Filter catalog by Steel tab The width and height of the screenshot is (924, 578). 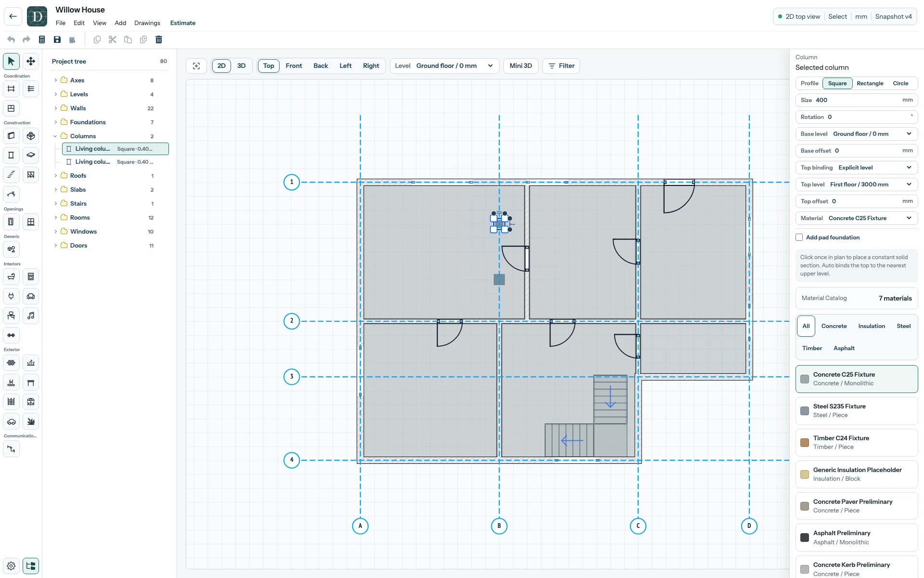pyautogui.click(x=903, y=326)
